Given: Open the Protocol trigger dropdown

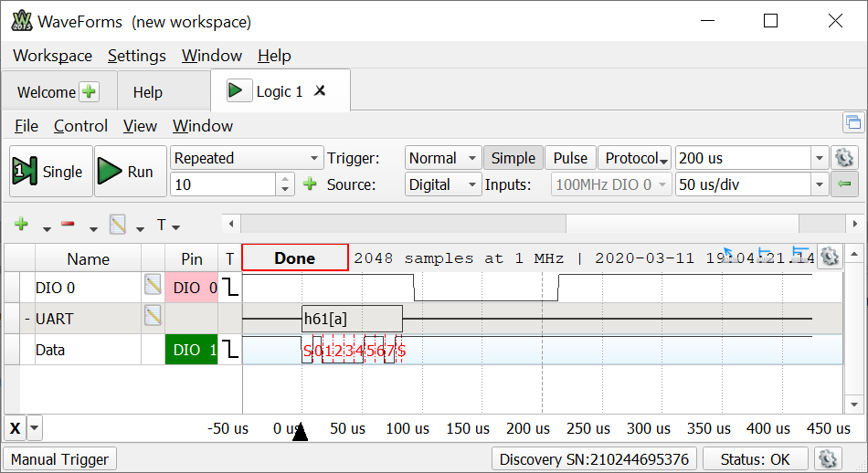Looking at the screenshot, I should tap(634, 158).
